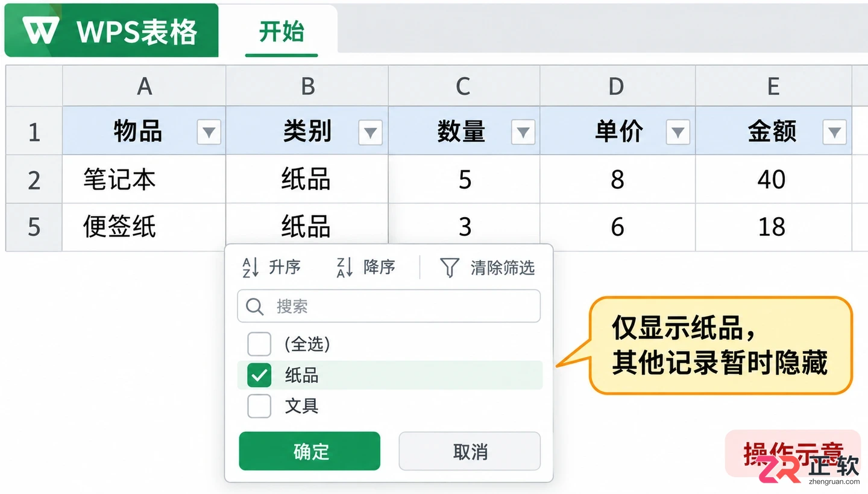Click the cell containing 笔记本
The height and width of the screenshot is (494, 868).
coord(144,179)
